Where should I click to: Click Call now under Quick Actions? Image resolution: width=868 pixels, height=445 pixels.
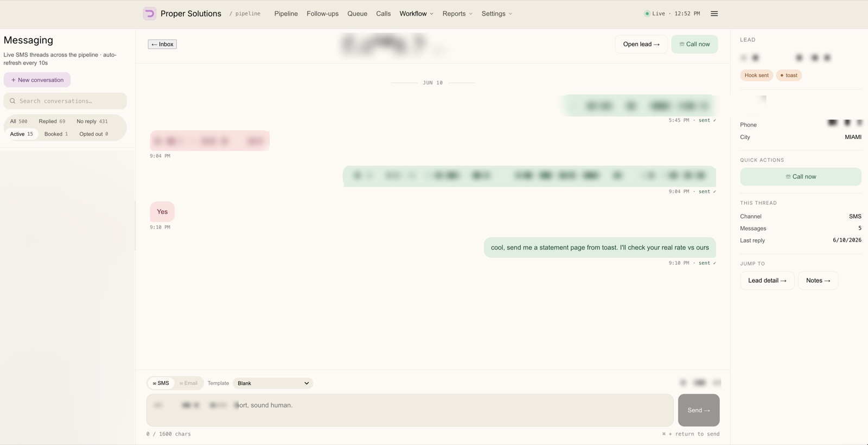pos(801,176)
